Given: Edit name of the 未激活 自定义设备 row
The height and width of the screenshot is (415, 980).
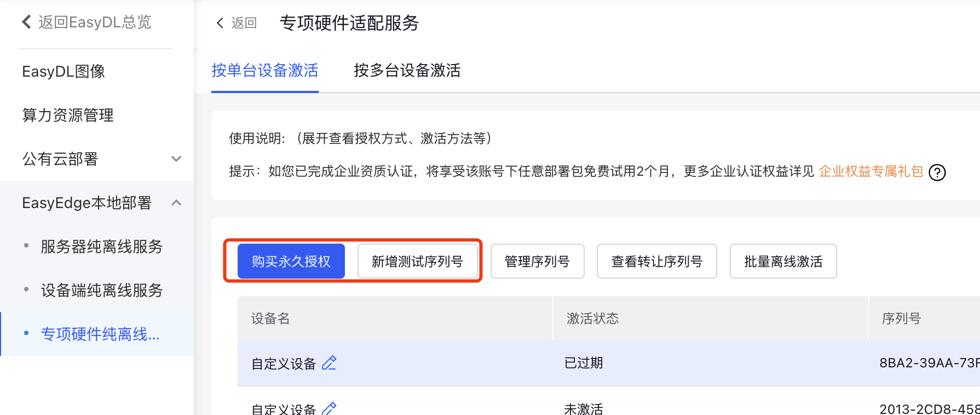Looking at the screenshot, I should coord(329,408).
